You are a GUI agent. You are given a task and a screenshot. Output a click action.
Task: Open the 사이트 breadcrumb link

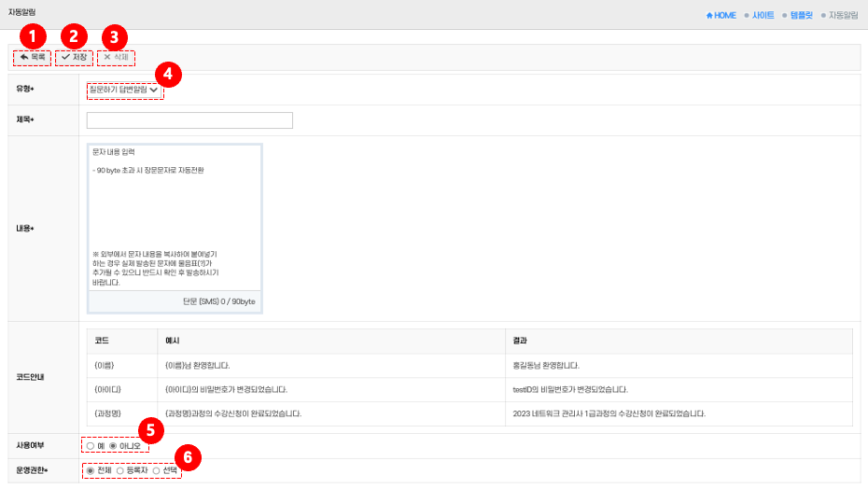tap(763, 16)
